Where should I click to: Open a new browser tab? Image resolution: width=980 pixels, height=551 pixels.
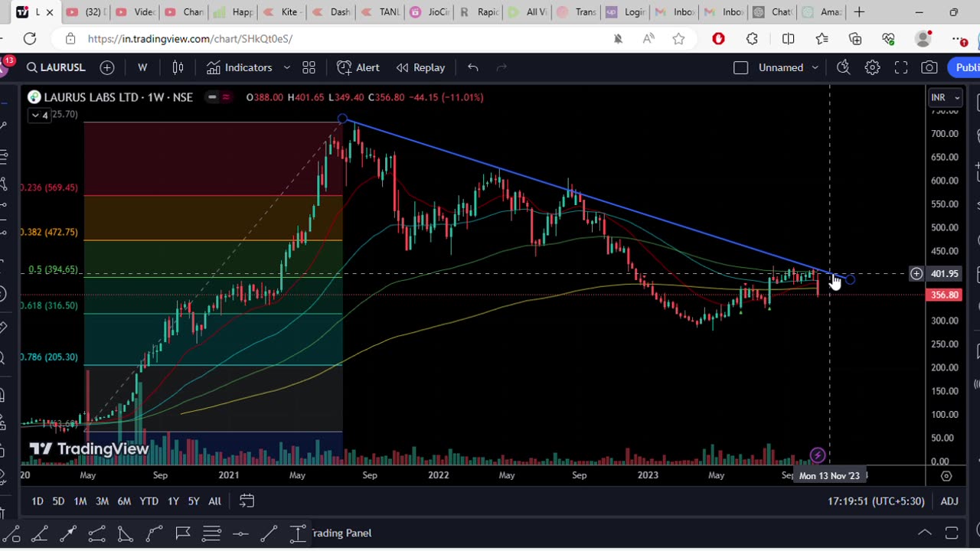tap(860, 12)
